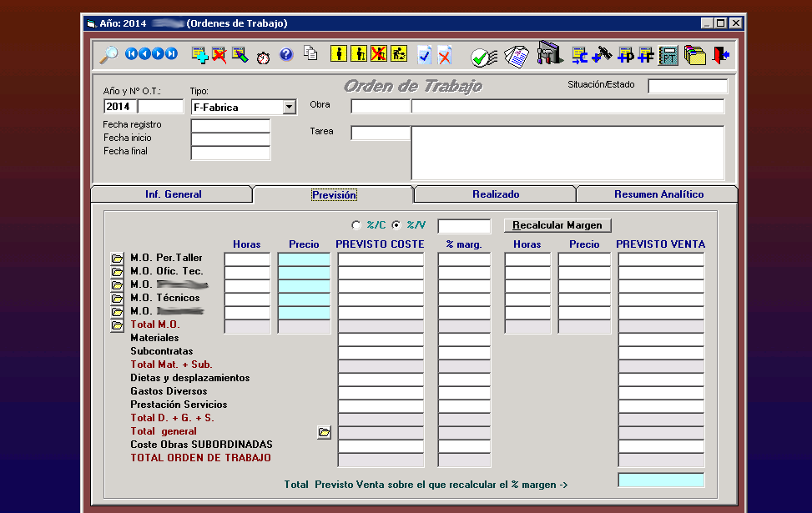This screenshot has width=812, height=513.
Task: Click the stopwatch timer icon
Action: pyautogui.click(x=263, y=57)
